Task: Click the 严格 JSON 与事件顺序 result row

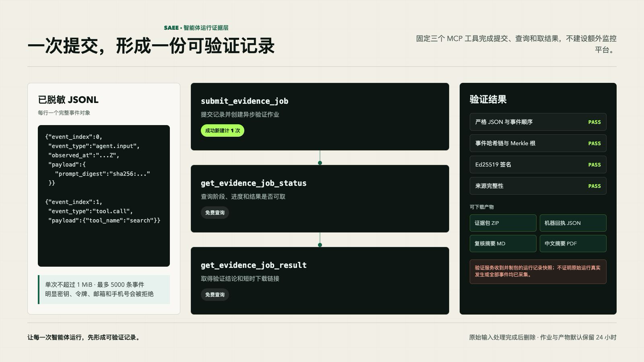Action: (538, 122)
